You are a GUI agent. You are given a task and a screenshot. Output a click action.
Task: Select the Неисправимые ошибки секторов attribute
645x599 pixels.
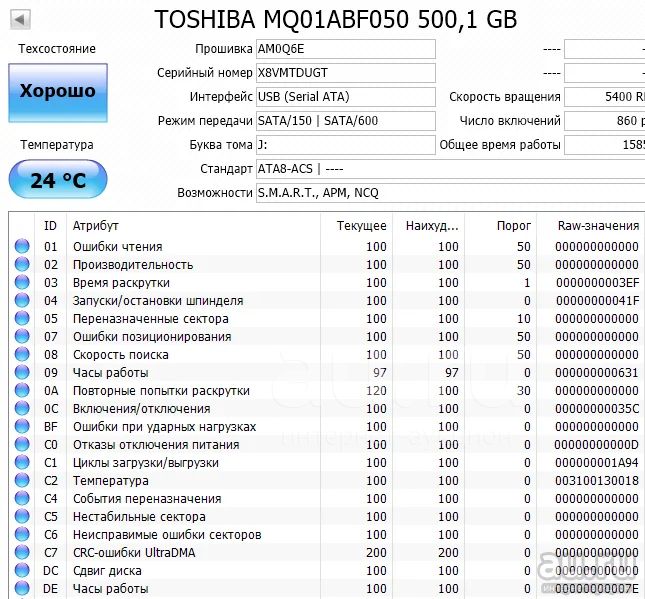click(167, 535)
